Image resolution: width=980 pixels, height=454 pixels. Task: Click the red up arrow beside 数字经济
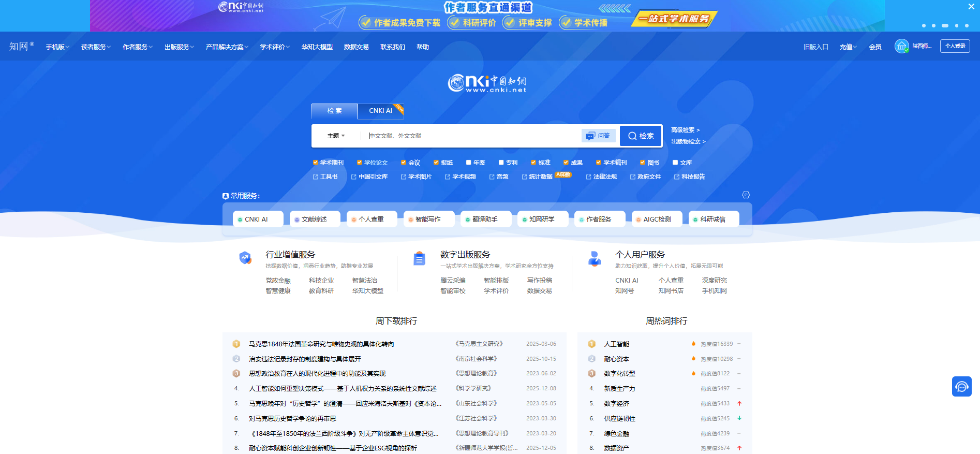pos(739,403)
